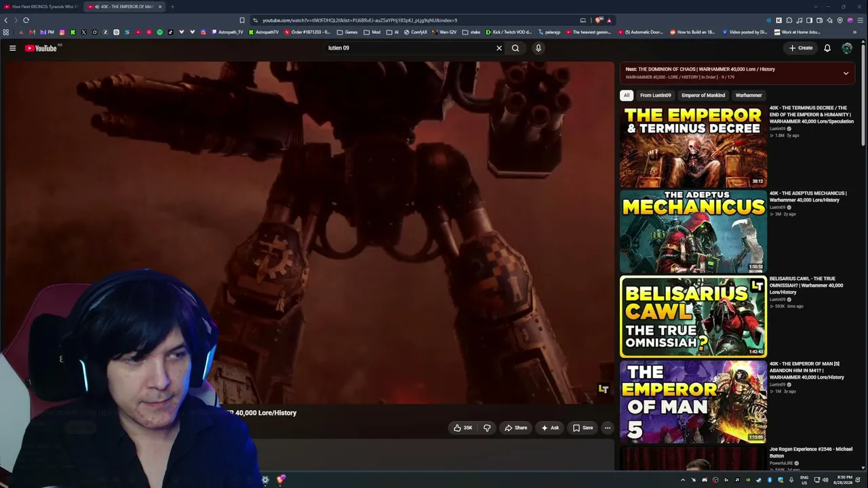Run the YouTube search magnifier button
Screen dimensions: 868x488
pyautogui.click(x=515, y=48)
